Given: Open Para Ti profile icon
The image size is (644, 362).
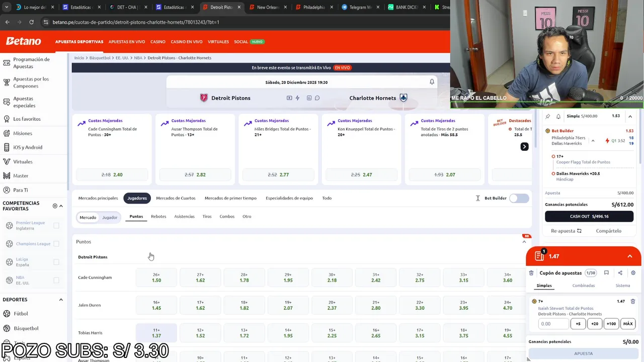Looking at the screenshot, I should (x=7, y=190).
